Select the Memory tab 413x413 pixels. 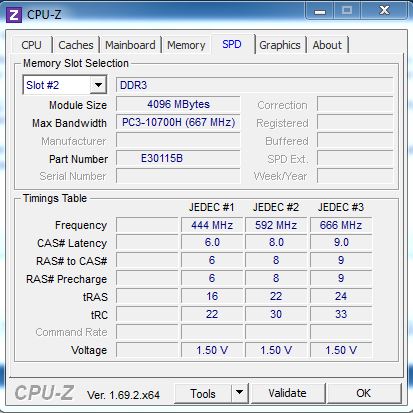click(186, 45)
